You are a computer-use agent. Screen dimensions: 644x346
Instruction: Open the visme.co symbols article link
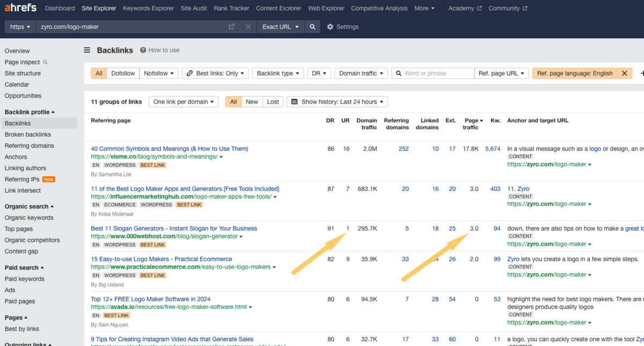(169, 149)
